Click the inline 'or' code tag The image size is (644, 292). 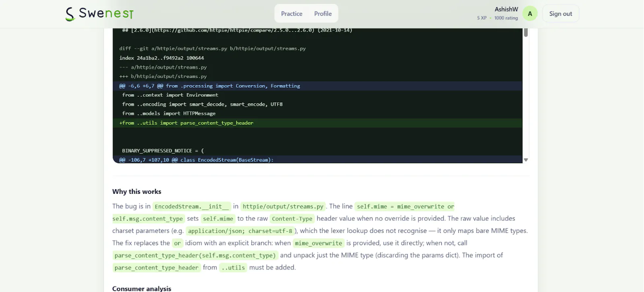(x=178, y=243)
